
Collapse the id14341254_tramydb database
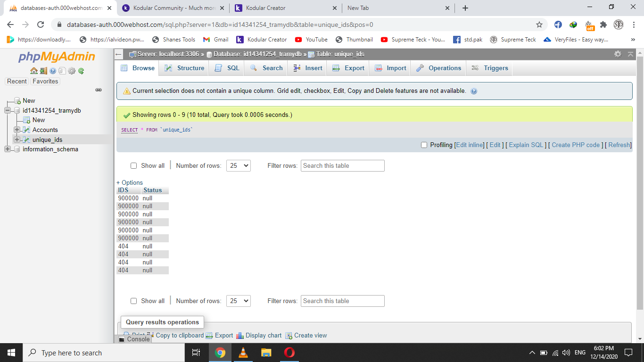[8, 110]
